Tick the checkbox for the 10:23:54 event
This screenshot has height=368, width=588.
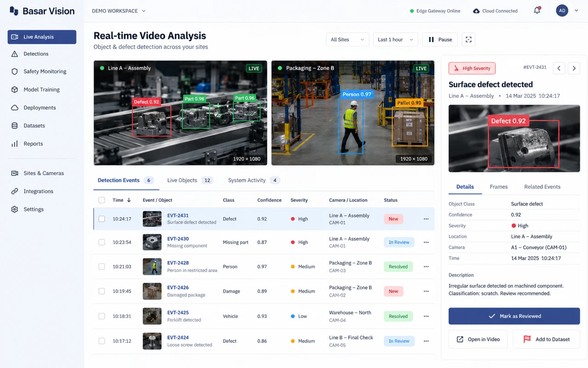102,242
